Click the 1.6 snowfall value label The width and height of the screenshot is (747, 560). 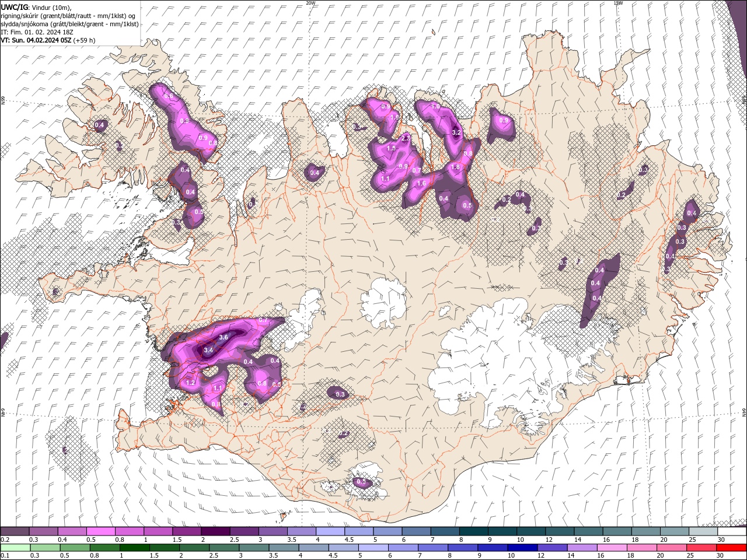421,183
